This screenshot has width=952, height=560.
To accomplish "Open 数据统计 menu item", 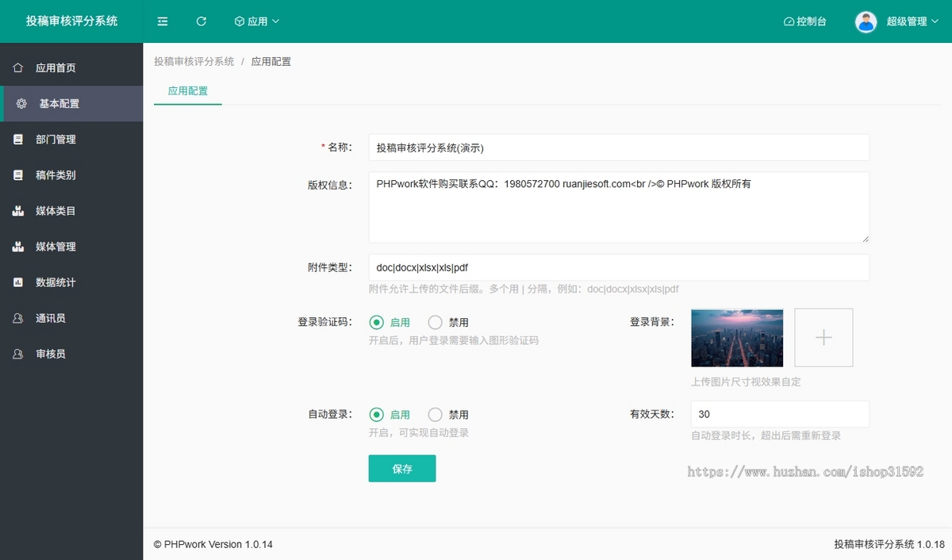I will pos(71,282).
